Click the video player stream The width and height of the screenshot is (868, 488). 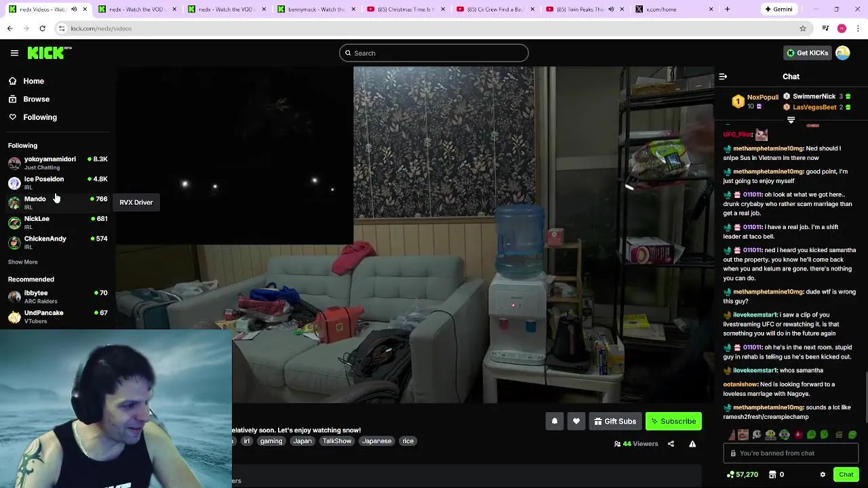pos(414,235)
